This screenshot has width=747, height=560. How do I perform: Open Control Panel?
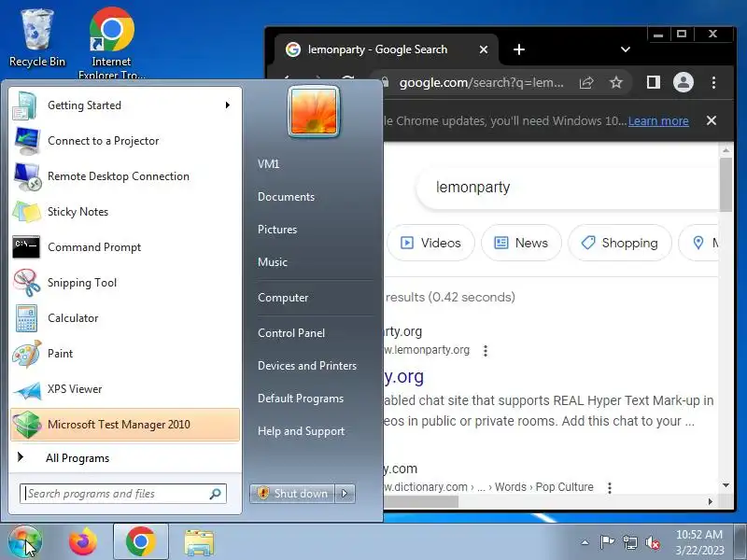291,333
